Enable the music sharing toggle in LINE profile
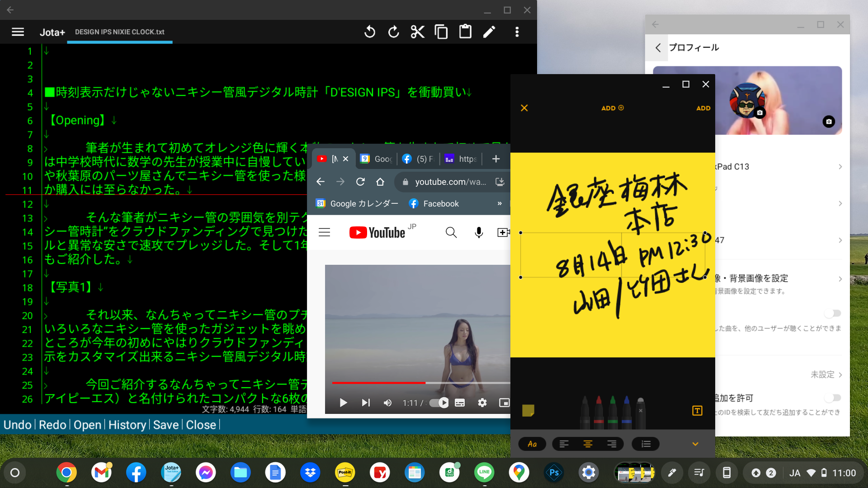Image resolution: width=868 pixels, height=488 pixels. click(832, 313)
